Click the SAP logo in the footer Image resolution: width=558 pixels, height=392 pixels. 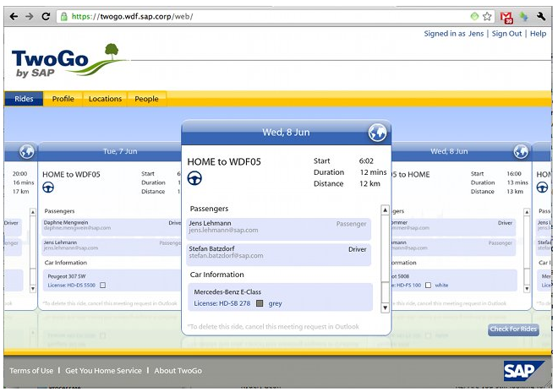click(523, 371)
